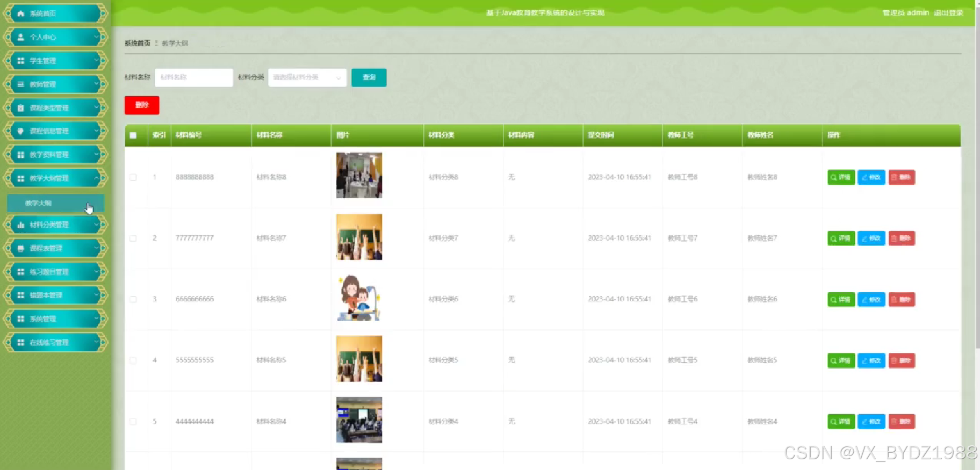Expand the 在线练习管理 menu chevron
Viewport: 980px width, 470px height.
[x=97, y=342]
